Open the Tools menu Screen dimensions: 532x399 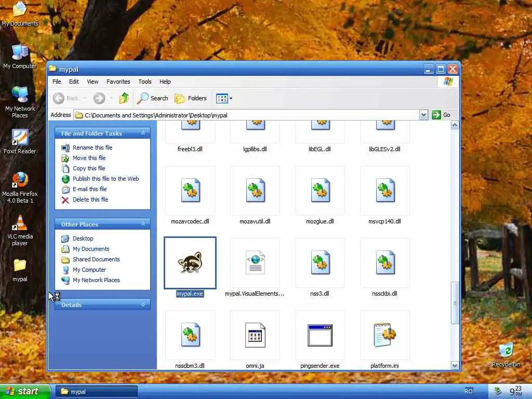coord(145,82)
